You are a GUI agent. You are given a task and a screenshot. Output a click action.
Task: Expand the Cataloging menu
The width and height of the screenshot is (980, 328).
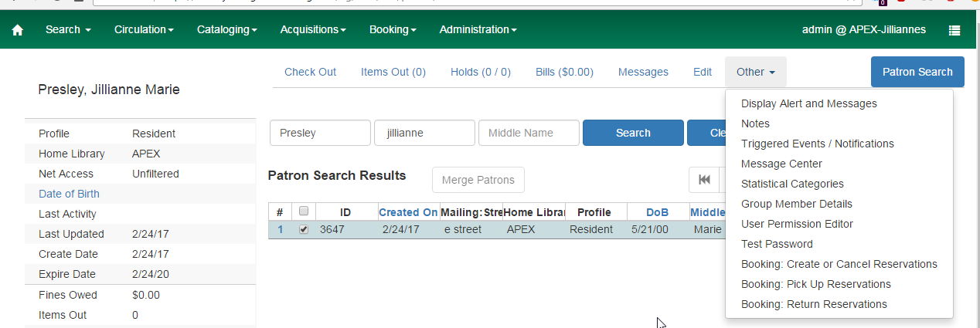(x=227, y=29)
